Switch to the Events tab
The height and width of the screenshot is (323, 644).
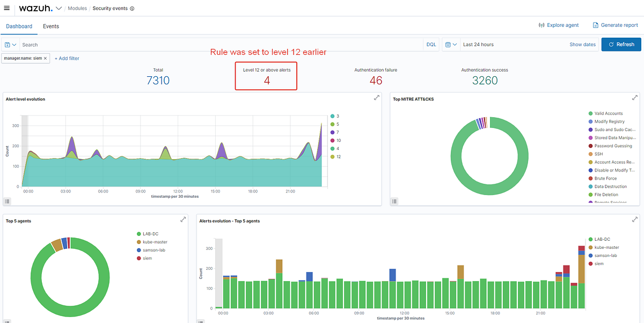click(51, 26)
